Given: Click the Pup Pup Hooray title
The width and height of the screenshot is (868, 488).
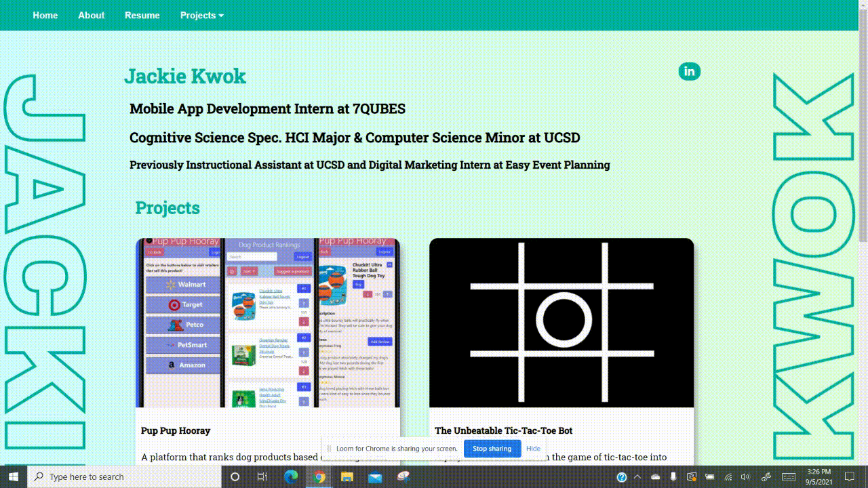Looking at the screenshot, I should [176, 430].
